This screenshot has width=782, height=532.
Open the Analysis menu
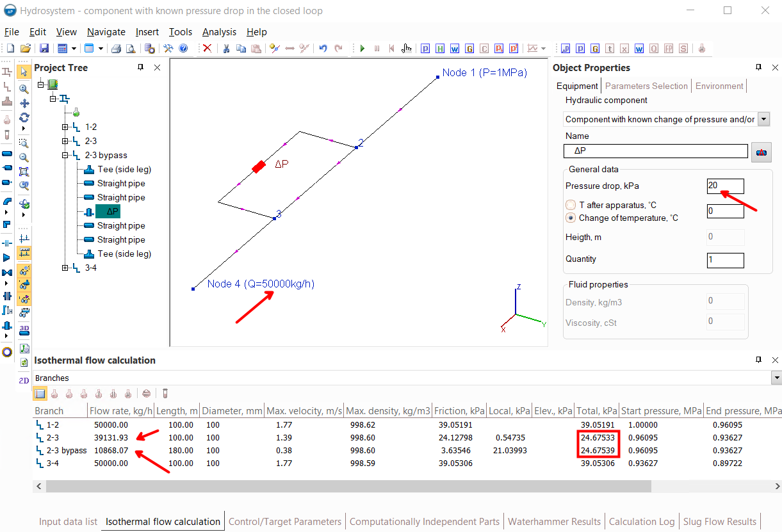tap(219, 32)
